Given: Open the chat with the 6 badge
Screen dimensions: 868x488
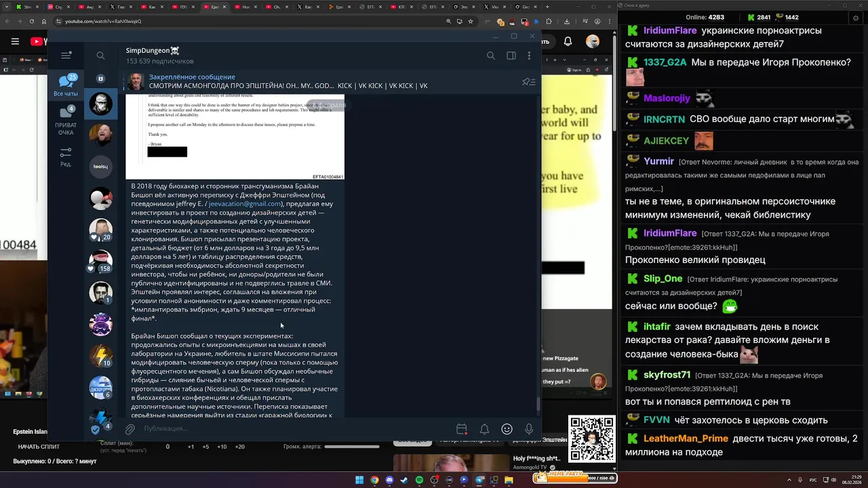Looking at the screenshot, I should coord(101,387).
